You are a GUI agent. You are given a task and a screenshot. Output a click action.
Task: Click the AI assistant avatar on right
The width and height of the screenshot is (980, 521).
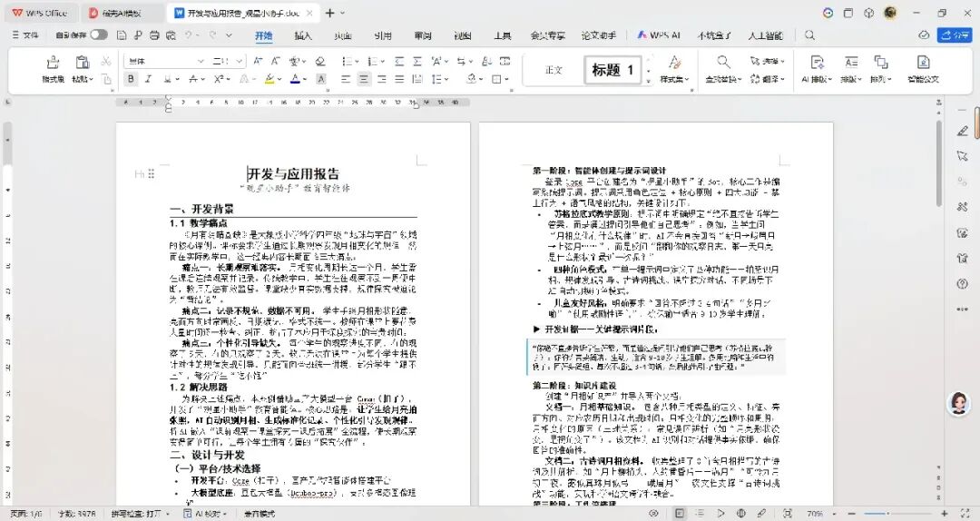pos(958,404)
